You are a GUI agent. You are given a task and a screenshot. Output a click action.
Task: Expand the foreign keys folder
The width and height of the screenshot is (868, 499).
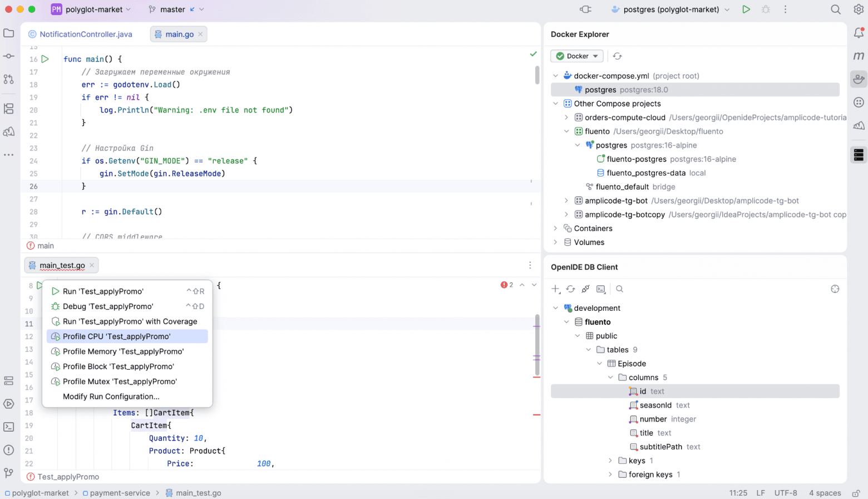[610, 474]
